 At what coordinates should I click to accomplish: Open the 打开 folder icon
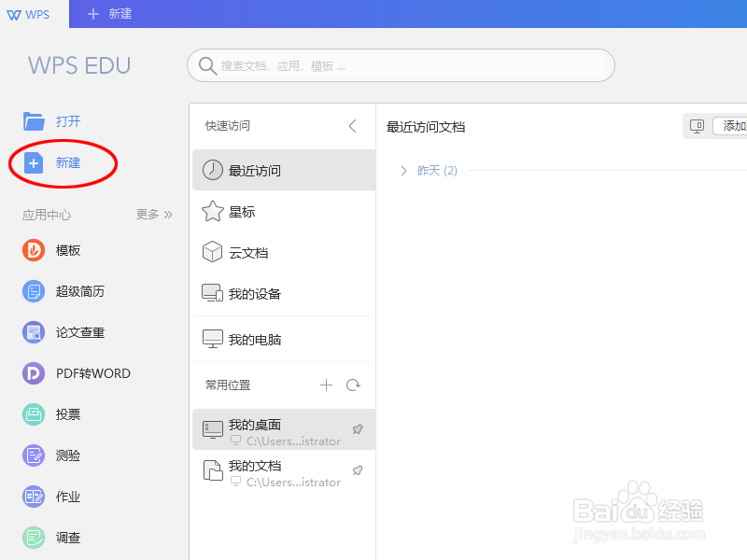point(34,121)
